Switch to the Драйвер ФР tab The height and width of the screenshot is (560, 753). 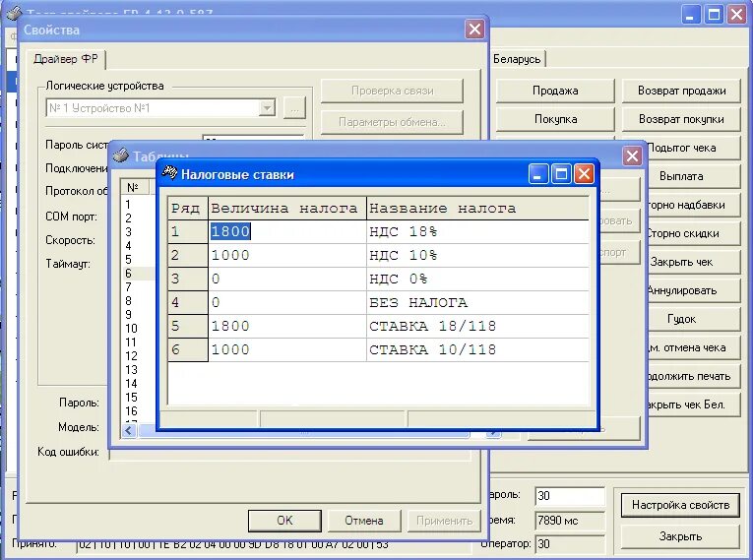65,59
